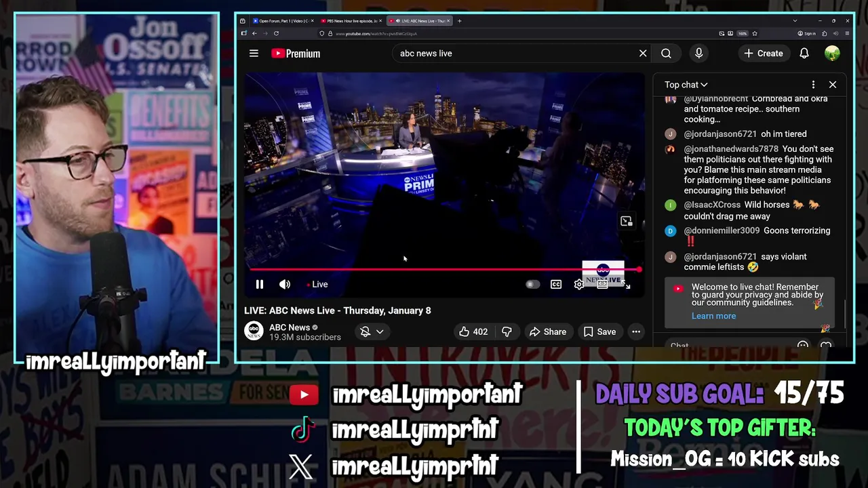Pause the live video
The width and height of the screenshot is (868, 488).
pyautogui.click(x=260, y=285)
